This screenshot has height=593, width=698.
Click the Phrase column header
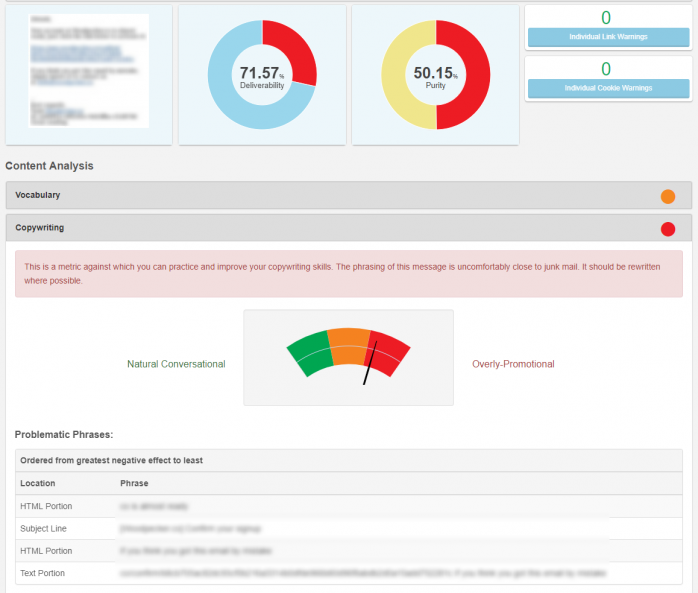[x=134, y=483]
